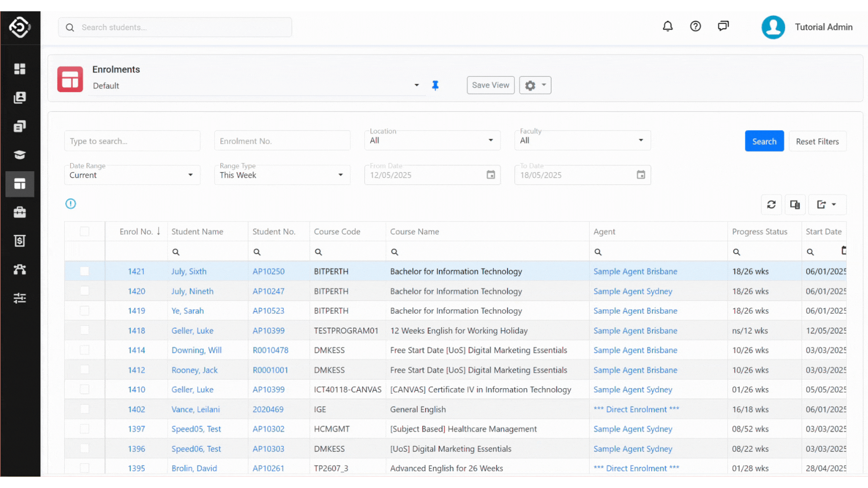This screenshot has height=488, width=868.
Task: Tick the select-all header checkbox
Action: coord(85,232)
